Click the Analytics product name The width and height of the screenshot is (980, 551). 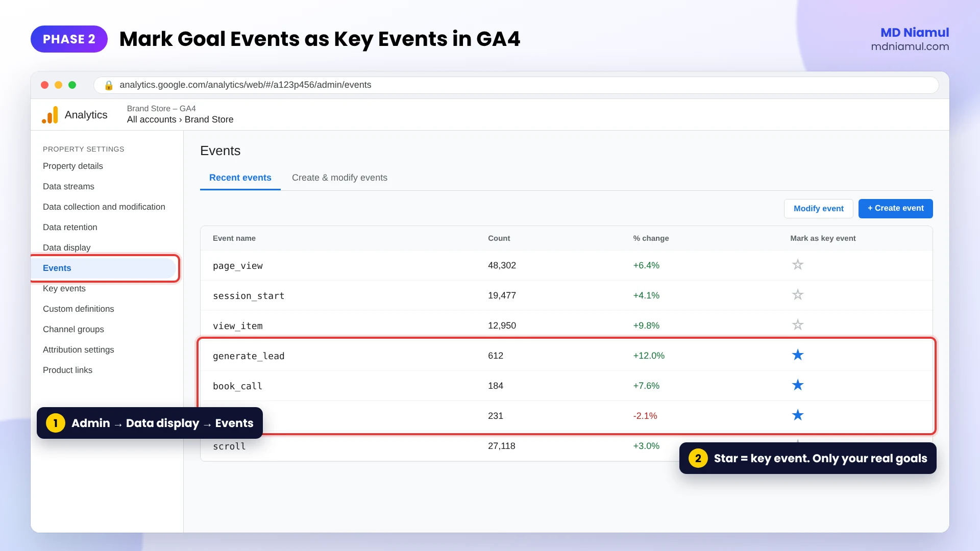86,115
